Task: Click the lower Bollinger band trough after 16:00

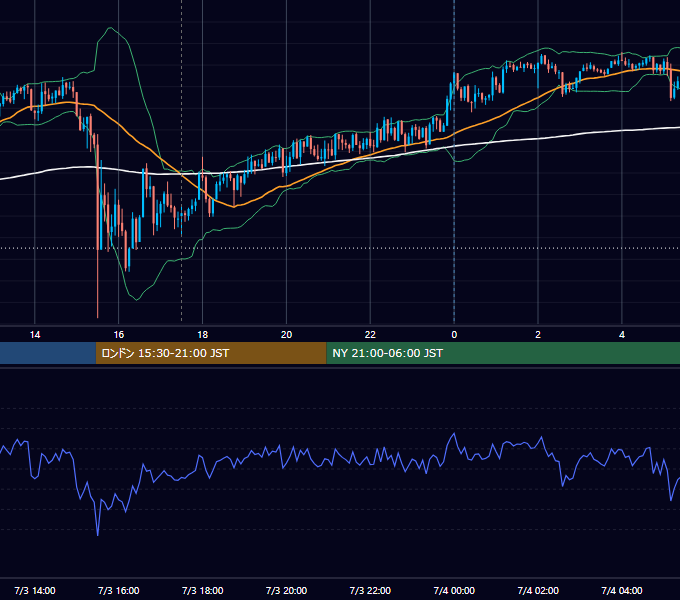Action: tap(137, 300)
